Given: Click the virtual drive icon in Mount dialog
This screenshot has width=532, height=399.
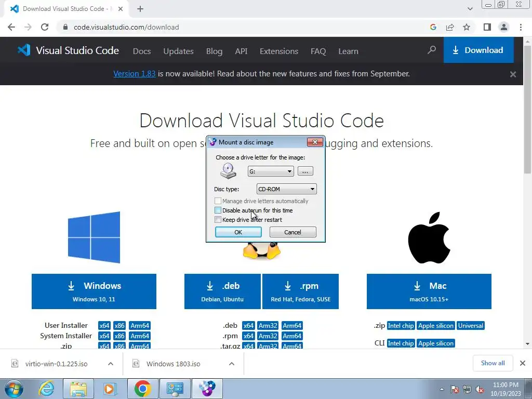Looking at the screenshot, I should (228, 170).
